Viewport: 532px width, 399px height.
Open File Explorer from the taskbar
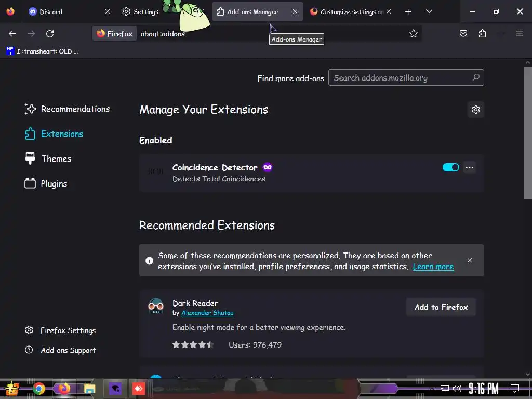tap(90, 389)
